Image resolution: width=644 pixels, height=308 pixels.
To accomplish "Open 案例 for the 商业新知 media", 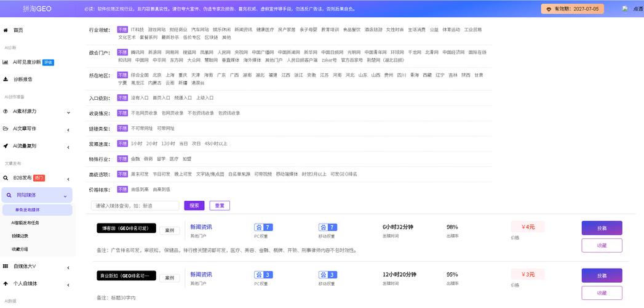I will point(170,278).
